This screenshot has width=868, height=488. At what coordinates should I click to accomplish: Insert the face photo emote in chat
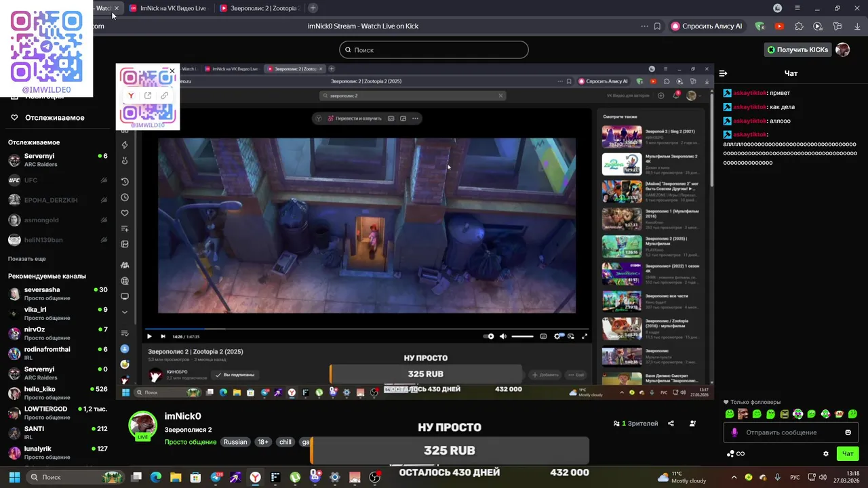(x=743, y=414)
